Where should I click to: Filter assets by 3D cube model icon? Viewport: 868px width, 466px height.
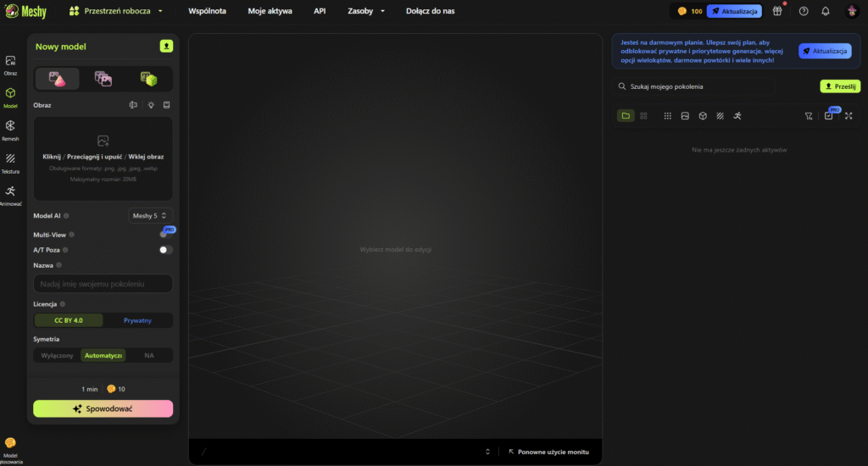coord(702,115)
